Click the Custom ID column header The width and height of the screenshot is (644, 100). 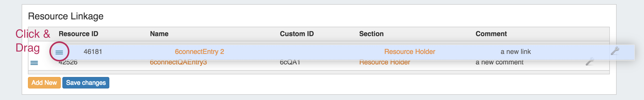[x=297, y=34]
